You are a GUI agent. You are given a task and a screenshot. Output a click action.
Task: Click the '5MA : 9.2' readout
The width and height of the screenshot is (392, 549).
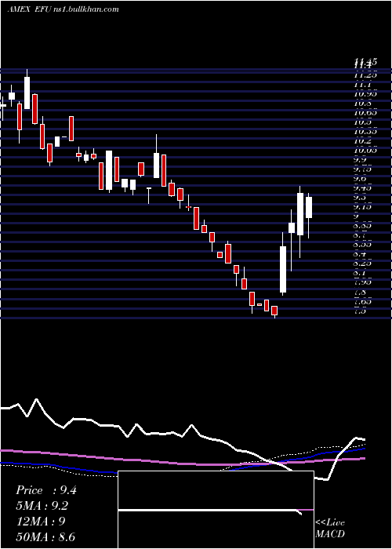[42, 506]
